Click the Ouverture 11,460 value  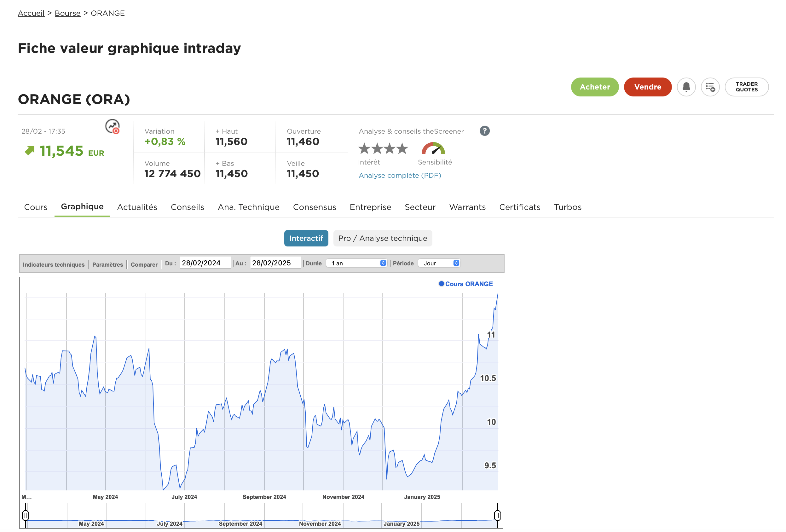(x=303, y=142)
